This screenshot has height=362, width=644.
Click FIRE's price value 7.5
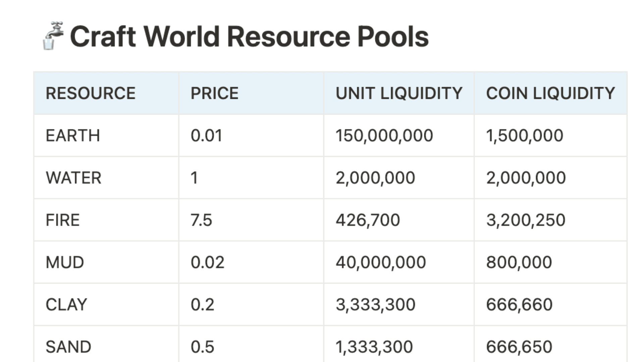point(201,220)
